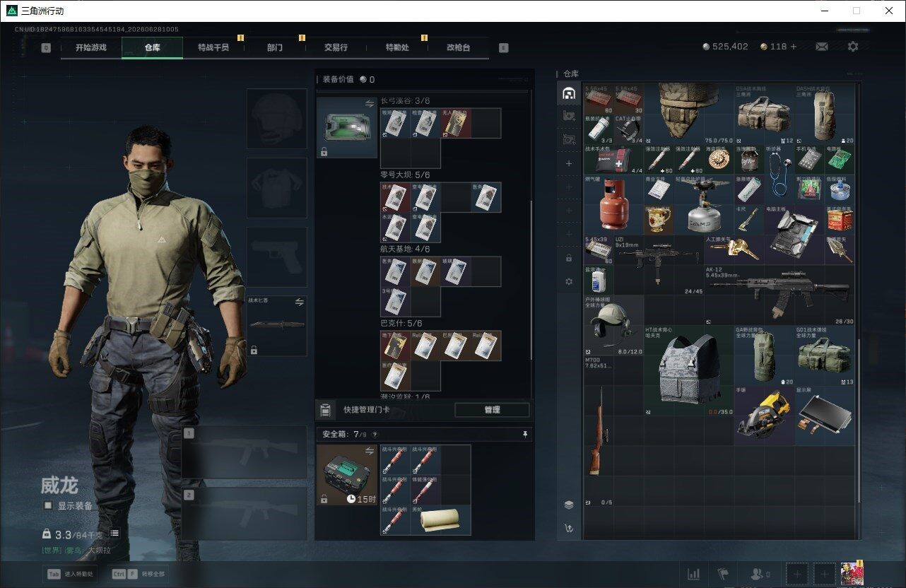The width and height of the screenshot is (906, 588).
Task: Click the 零号大坝: 5/6 label
Action: pos(405,175)
